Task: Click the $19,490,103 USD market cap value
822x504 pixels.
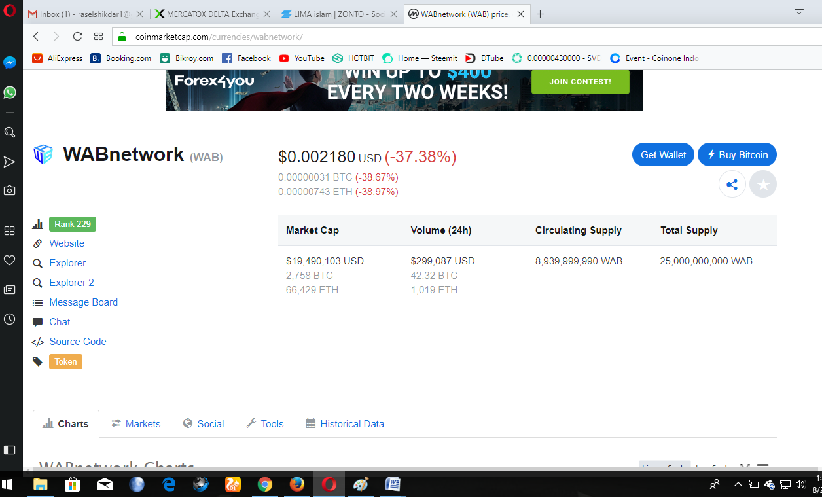Action: point(325,261)
